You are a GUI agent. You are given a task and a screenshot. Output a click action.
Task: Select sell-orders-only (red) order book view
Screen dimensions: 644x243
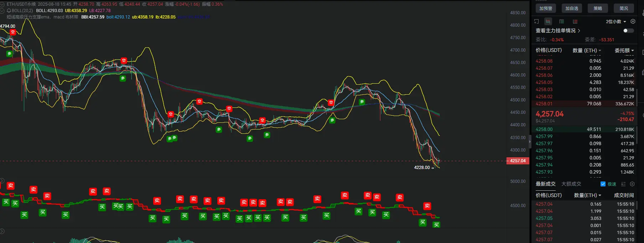[x=575, y=21]
